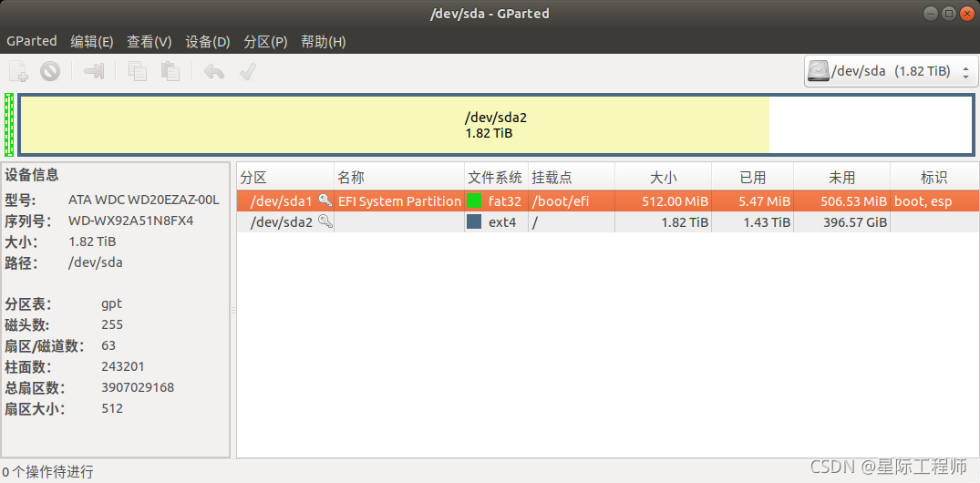Open the 分区(P) menu
The width and height of the screenshot is (980, 483).
pos(265,42)
